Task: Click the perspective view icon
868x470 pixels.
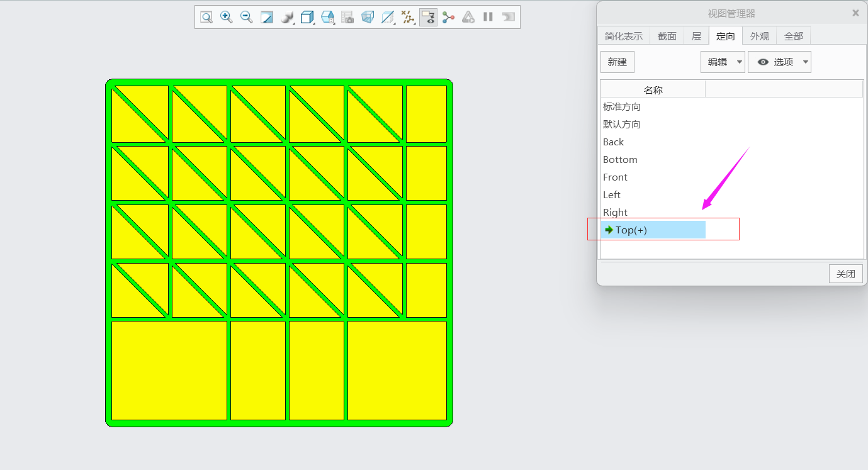Action: click(x=368, y=17)
